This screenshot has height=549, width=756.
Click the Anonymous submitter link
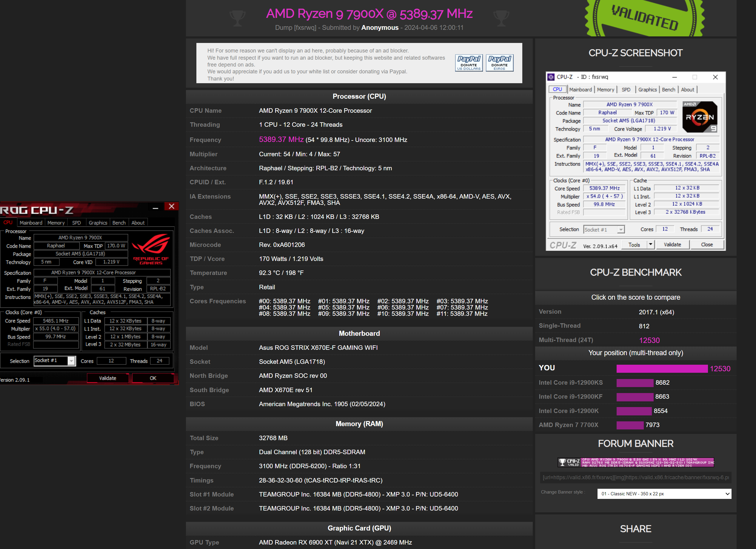[x=380, y=28]
